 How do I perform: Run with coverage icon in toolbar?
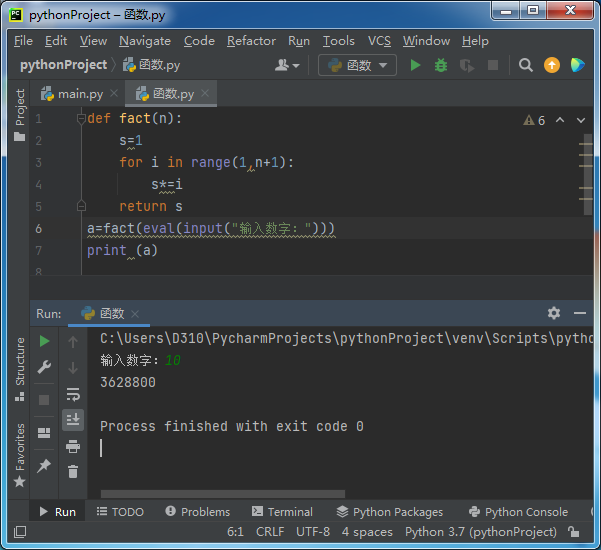[x=467, y=66]
